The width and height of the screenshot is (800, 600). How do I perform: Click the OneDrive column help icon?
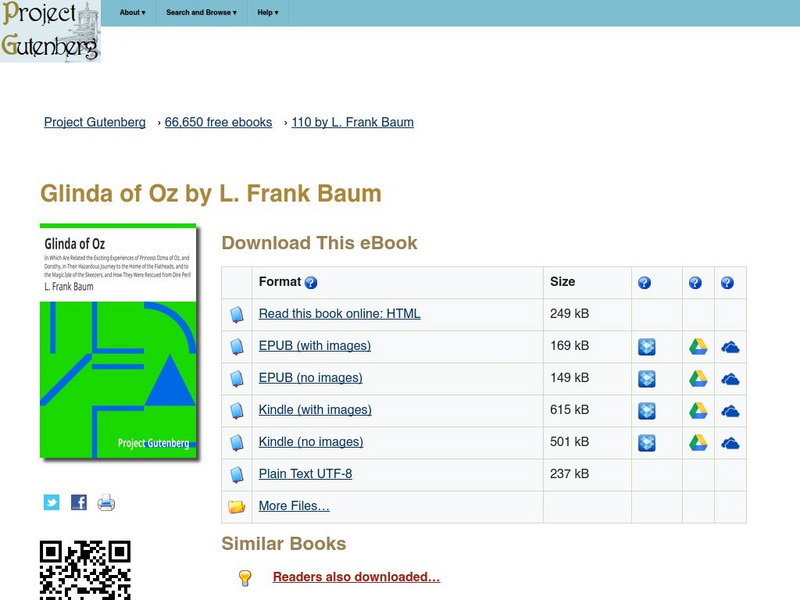[727, 283]
